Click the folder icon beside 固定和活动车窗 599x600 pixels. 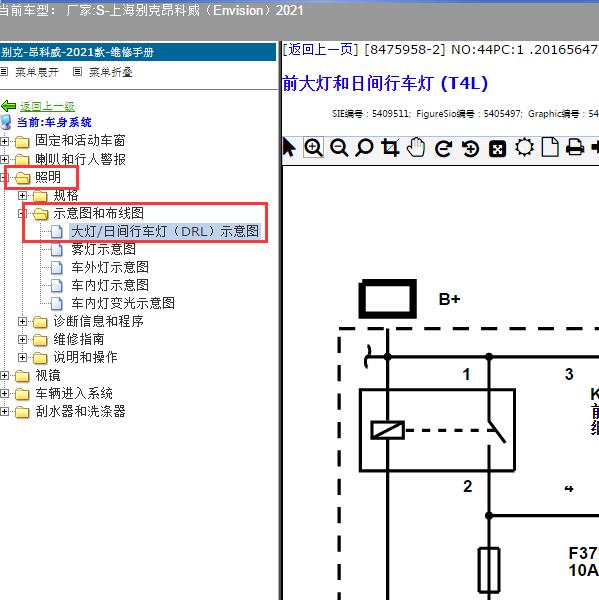coord(22,142)
